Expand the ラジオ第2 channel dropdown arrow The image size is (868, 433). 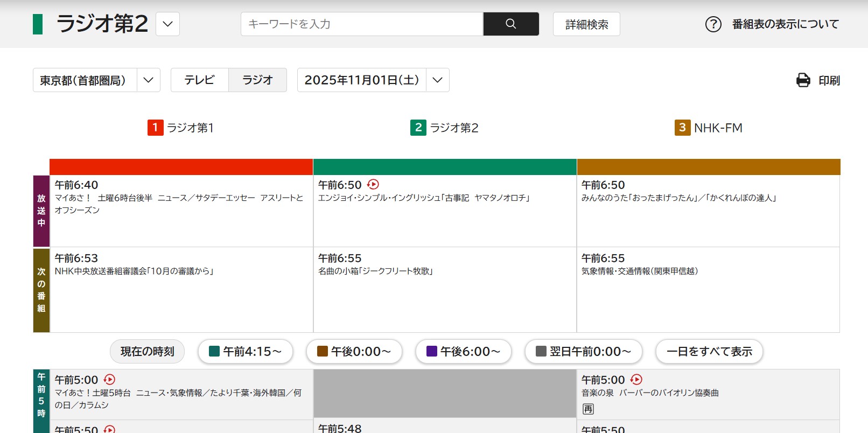click(x=167, y=24)
